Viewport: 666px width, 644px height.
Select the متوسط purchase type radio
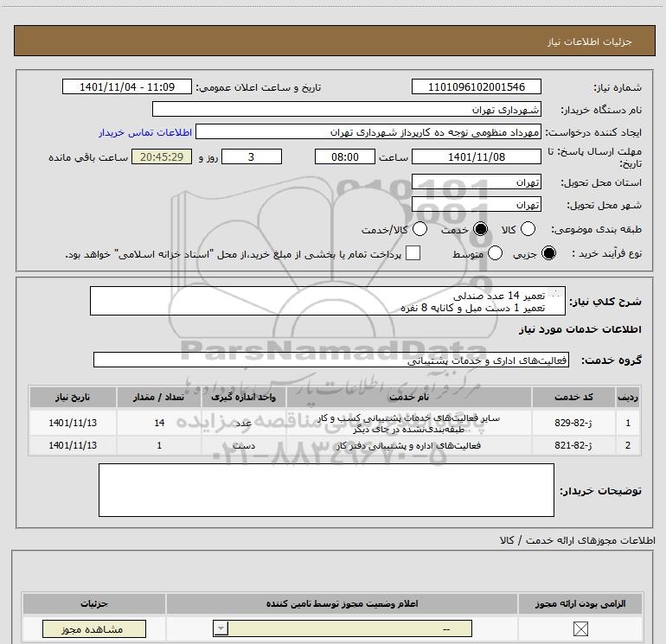pyautogui.click(x=495, y=253)
